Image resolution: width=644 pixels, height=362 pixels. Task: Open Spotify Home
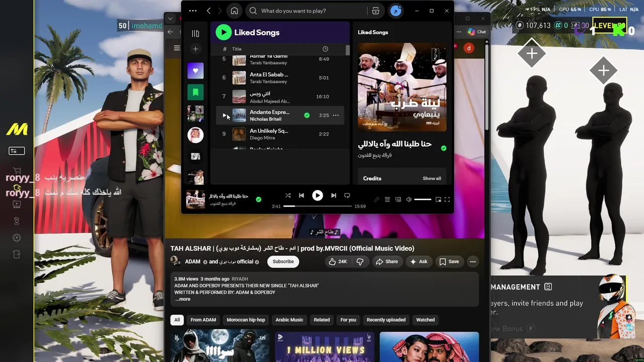click(234, 11)
